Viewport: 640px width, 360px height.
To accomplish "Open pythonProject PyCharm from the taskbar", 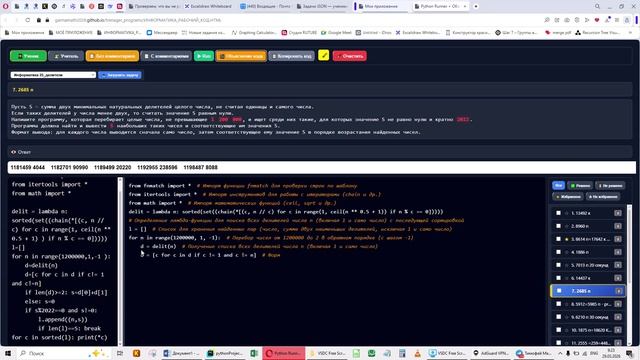I will pos(224,353).
